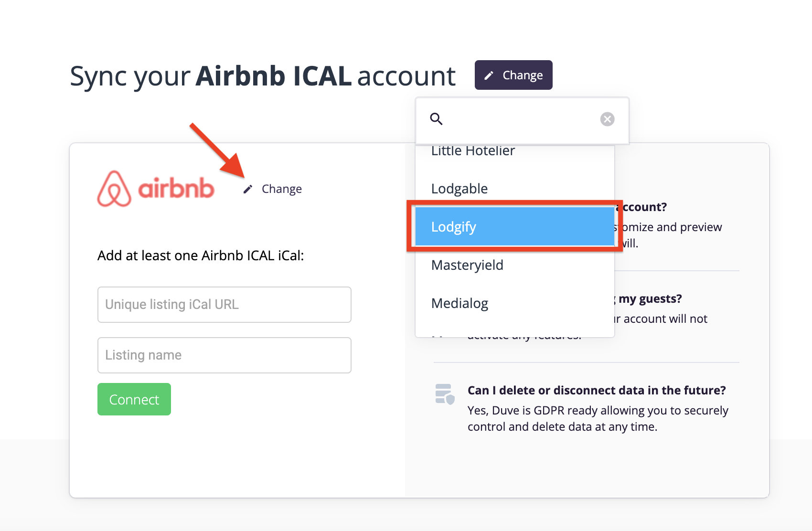
Task: Select Lodgify from the dropdown list
Action: pyautogui.click(x=514, y=227)
